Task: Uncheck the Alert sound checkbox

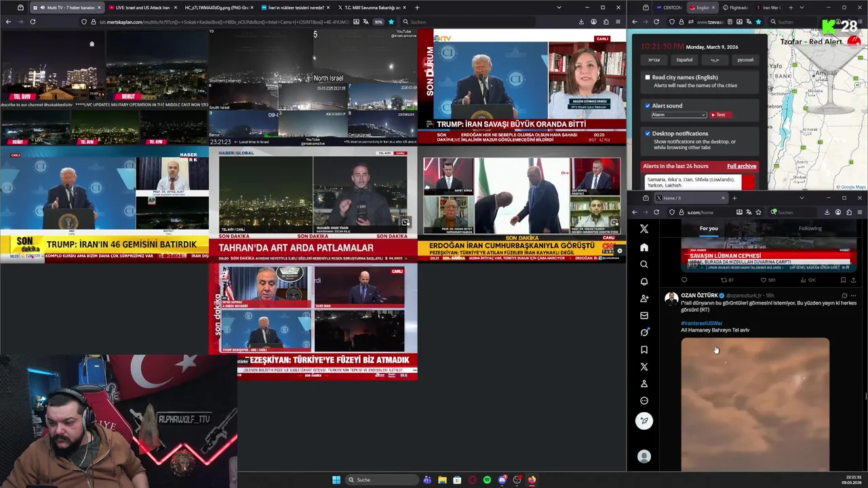Action: pos(648,106)
